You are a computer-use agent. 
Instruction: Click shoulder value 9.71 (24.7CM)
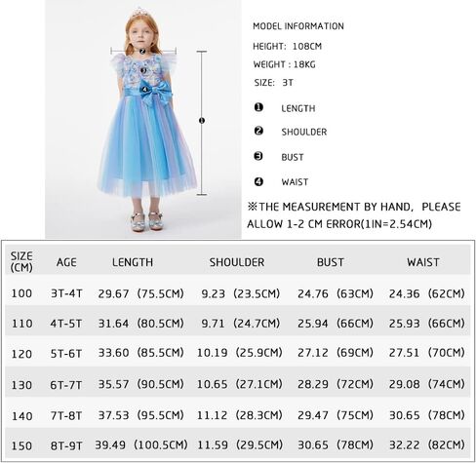pyautogui.click(x=241, y=324)
